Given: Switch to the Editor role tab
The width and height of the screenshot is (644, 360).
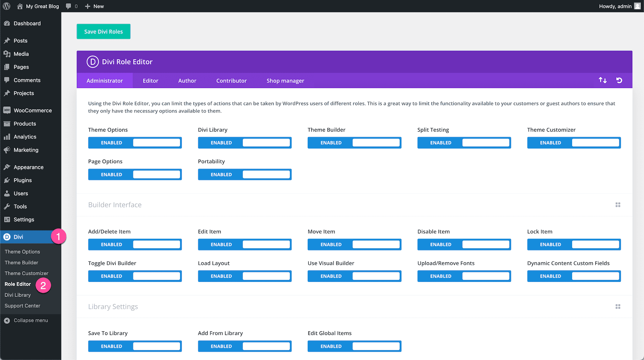Looking at the screenshot, I should [150, 80].
